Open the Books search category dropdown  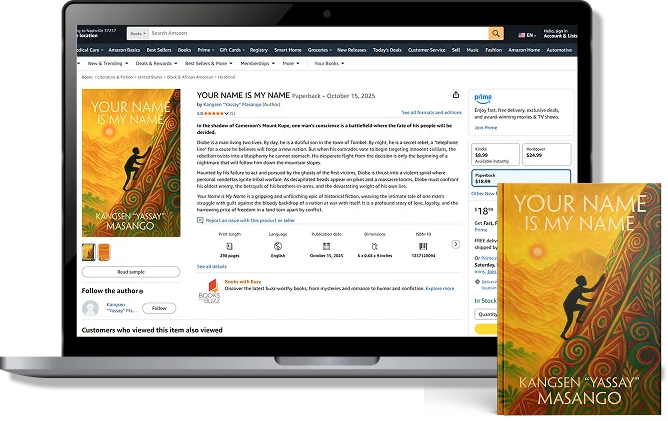click(138, 33)
